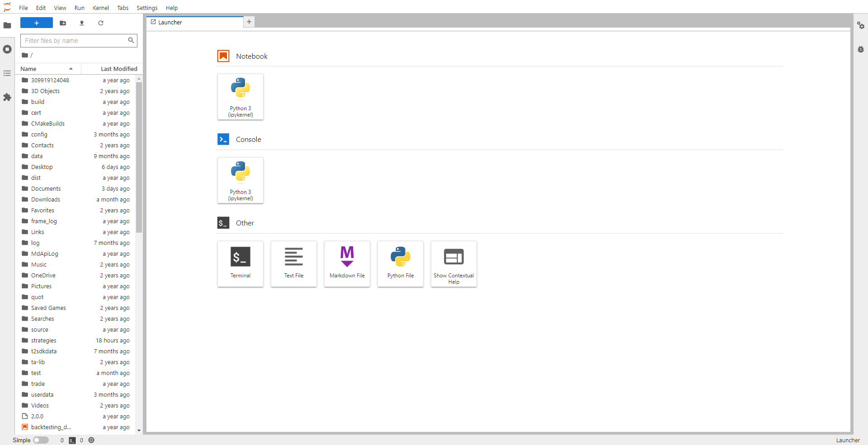Open the Running Terminals and Kernels panel

(x=7, y=49)
